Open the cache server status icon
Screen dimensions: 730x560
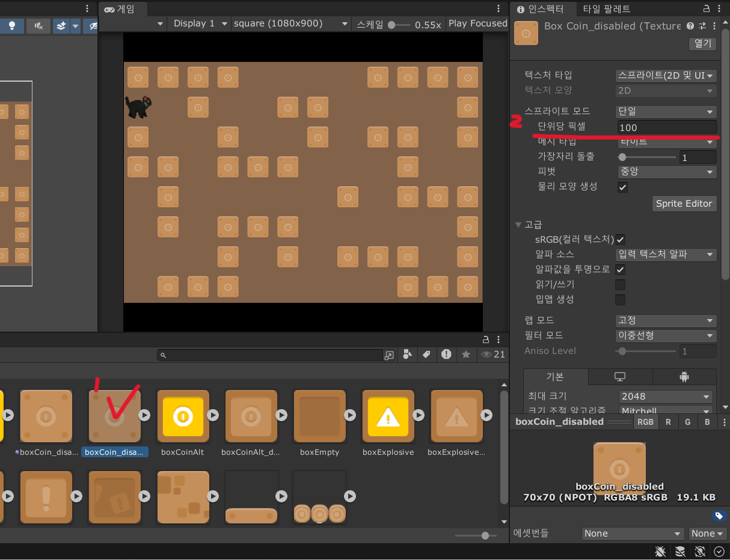pos(680,551)
